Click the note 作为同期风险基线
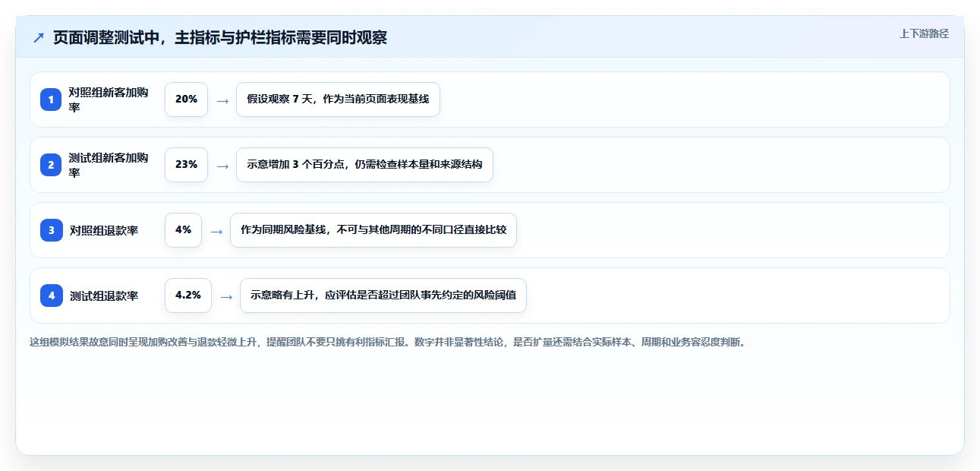Screen dimensions: 980x471 373,230
